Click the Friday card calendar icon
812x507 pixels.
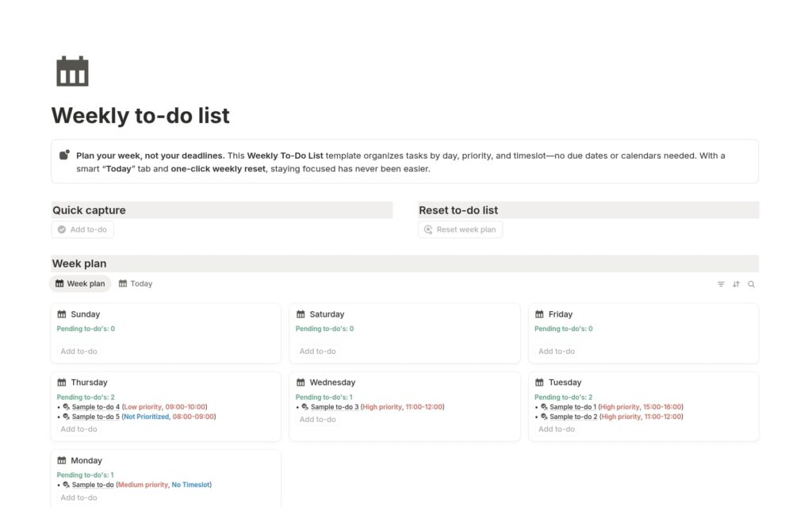(x=539, y=314)
